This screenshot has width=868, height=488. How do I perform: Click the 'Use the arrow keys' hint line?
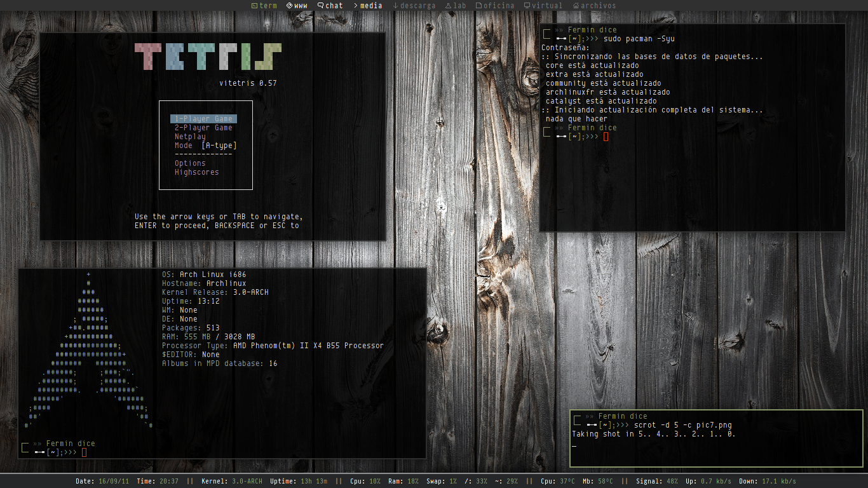coord(219,217)
